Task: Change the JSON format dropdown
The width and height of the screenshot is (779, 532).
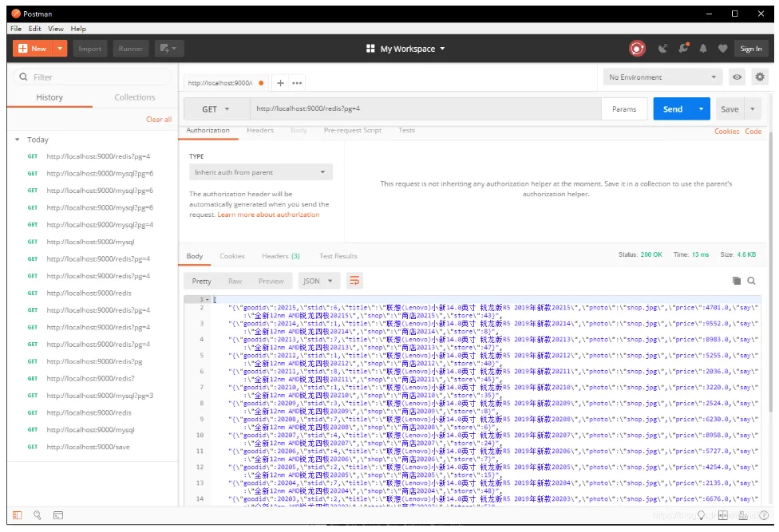Action: coord(318,281)
